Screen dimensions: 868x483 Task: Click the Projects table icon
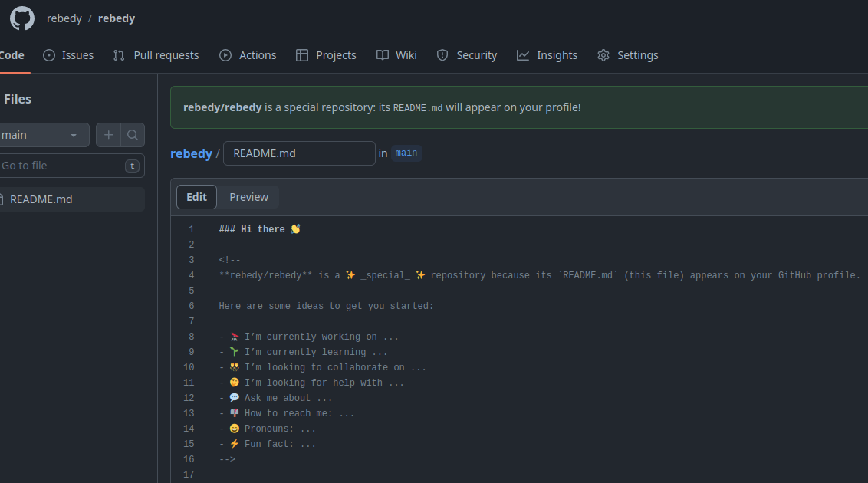301,55
